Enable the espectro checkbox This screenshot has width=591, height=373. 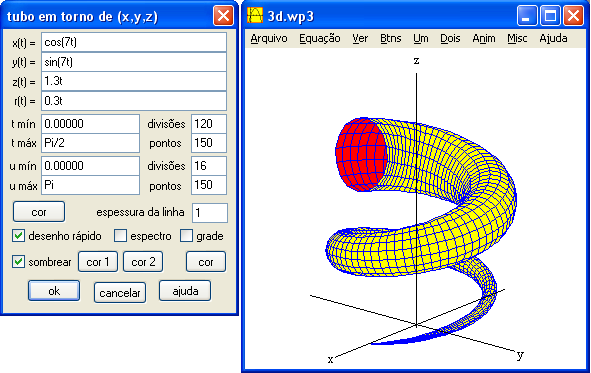(120, 236)
